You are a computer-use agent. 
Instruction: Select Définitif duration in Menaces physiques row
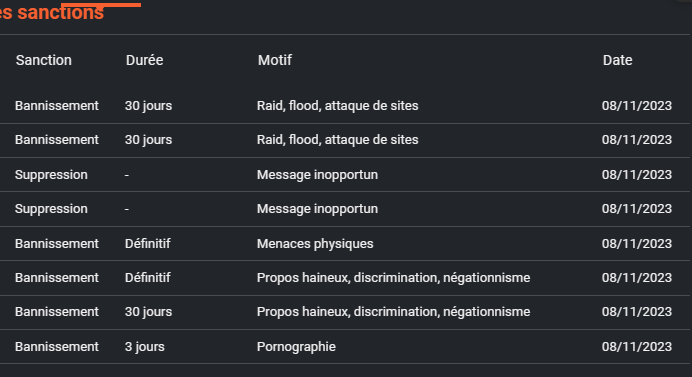tap(147, 244)
